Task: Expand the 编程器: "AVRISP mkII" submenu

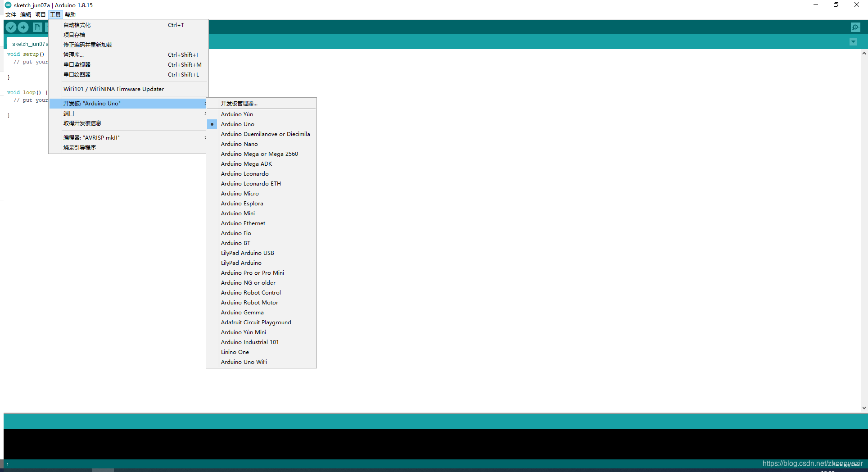Action: 128,137
